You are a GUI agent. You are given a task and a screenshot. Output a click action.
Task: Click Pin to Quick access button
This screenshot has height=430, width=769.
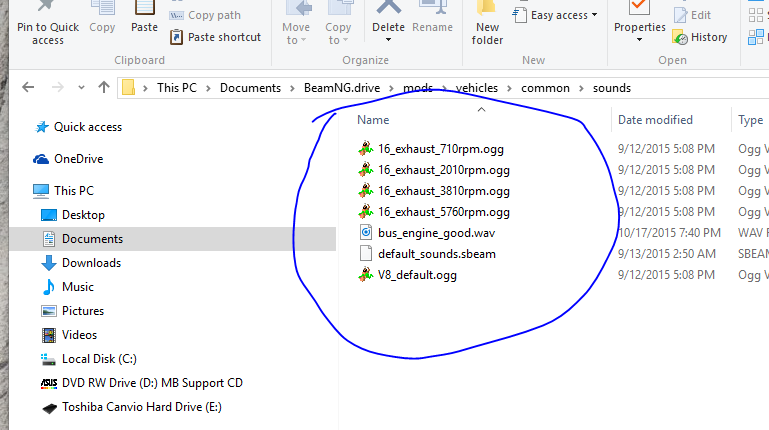tap(48, 24)
